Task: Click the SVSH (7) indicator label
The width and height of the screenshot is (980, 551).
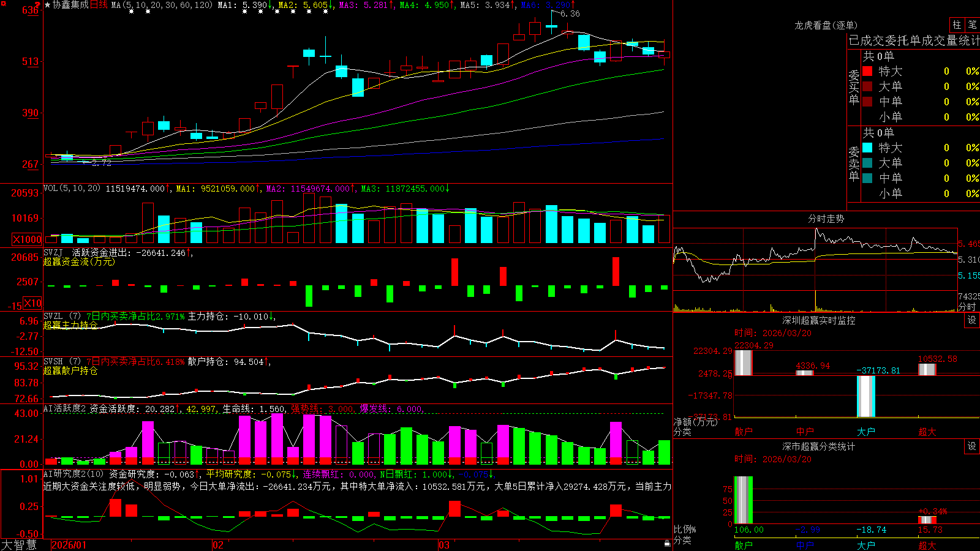Action: pos(62,362)
